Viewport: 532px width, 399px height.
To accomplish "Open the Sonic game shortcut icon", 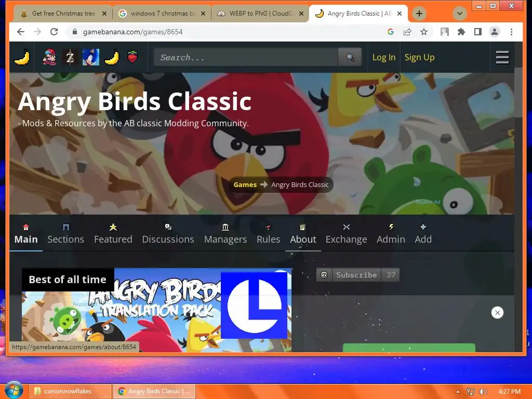I will [x=91, y=57].
